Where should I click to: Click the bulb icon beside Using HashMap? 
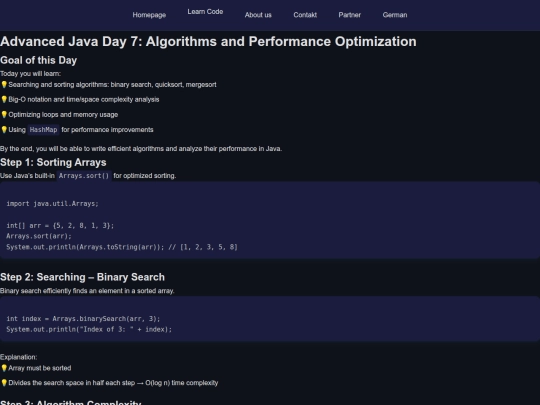coord(4,130)
